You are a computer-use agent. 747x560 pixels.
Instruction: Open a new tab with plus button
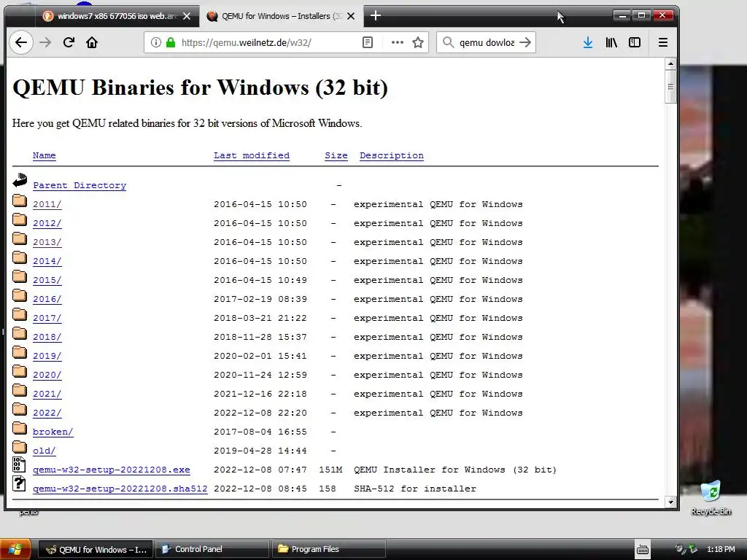376,16
